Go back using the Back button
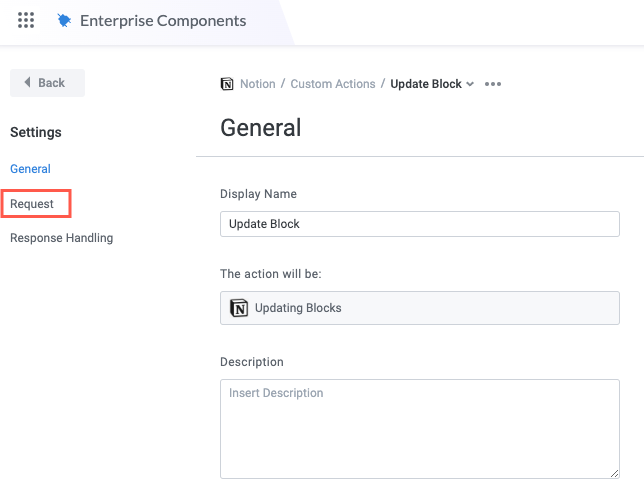This screenshot has width=644, height=492. pos(47,83)
